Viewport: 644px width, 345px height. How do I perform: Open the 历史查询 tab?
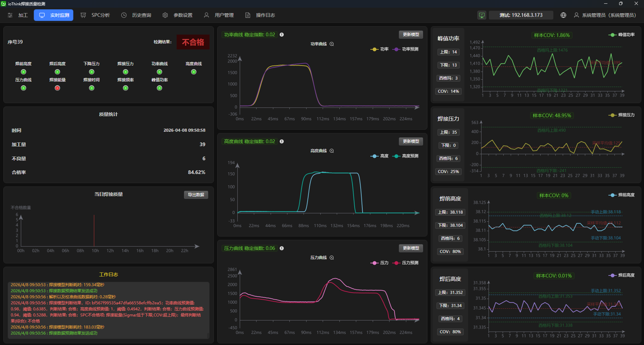coord(136,15)
